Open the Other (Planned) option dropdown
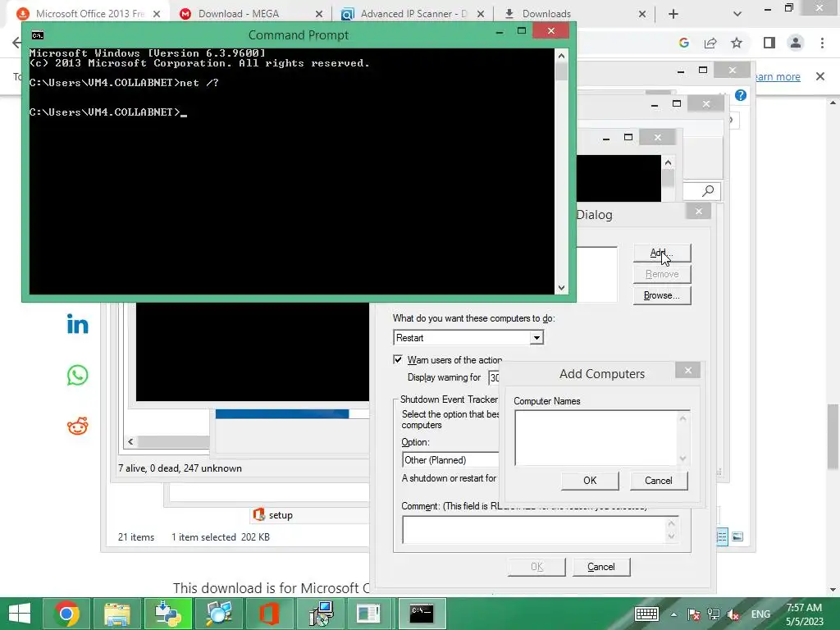 point(450,460)
